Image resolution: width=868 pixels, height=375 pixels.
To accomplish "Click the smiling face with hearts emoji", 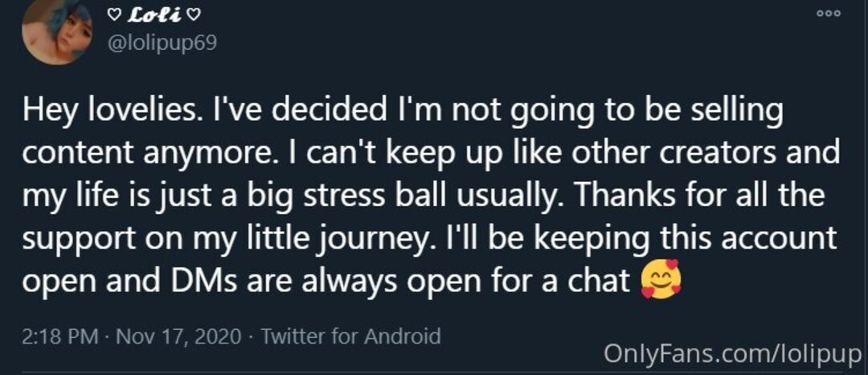I will [x=661, y=280].
